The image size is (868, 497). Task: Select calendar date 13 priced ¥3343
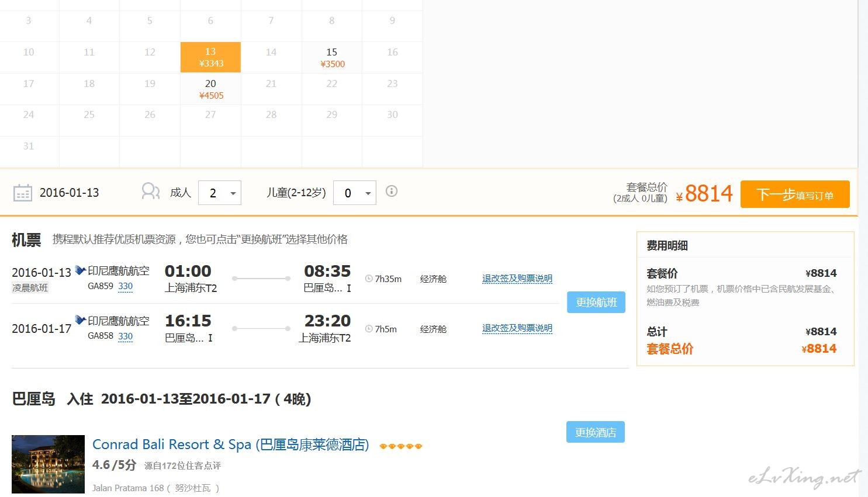(x=210, y=57)
